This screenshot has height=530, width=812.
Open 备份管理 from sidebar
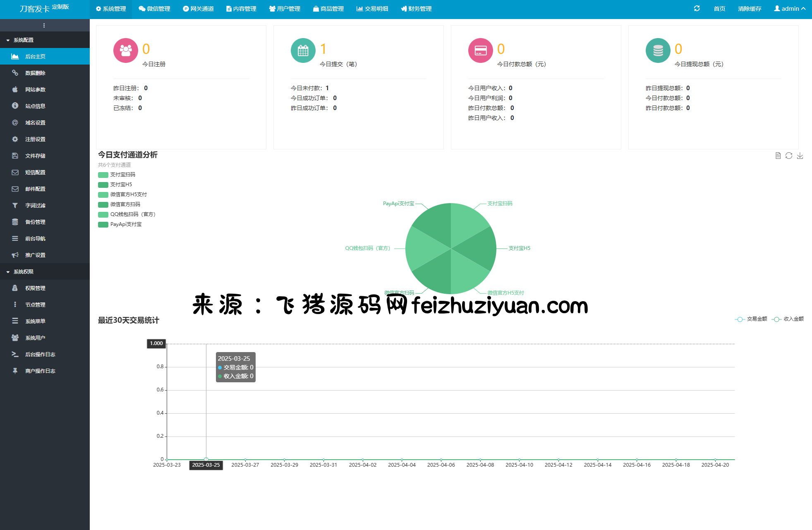(35, 222)
